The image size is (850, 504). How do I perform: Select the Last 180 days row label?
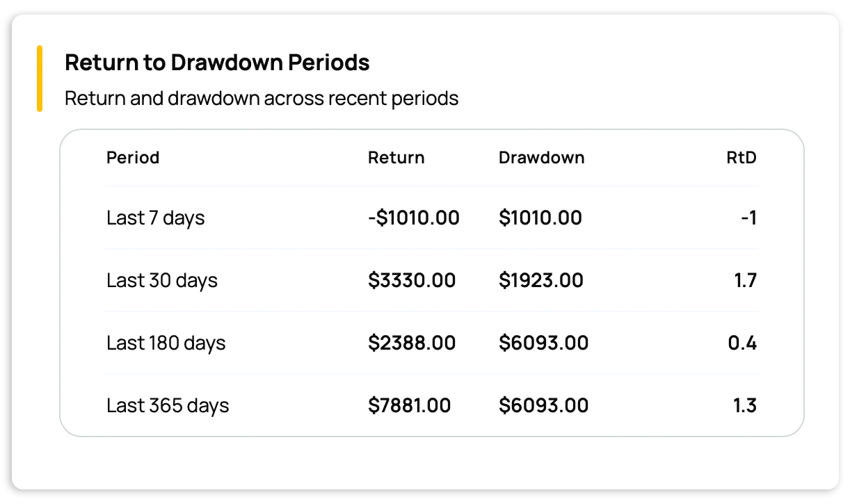166,343
